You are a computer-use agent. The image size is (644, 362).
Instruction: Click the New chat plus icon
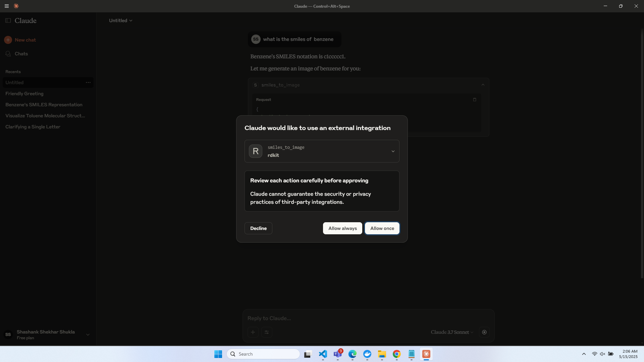click(8, 40)
